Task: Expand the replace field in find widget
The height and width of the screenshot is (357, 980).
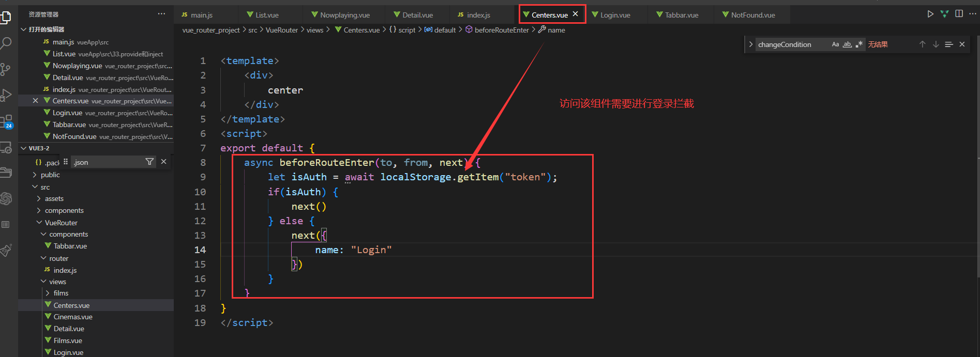Action: pos(751,44)
